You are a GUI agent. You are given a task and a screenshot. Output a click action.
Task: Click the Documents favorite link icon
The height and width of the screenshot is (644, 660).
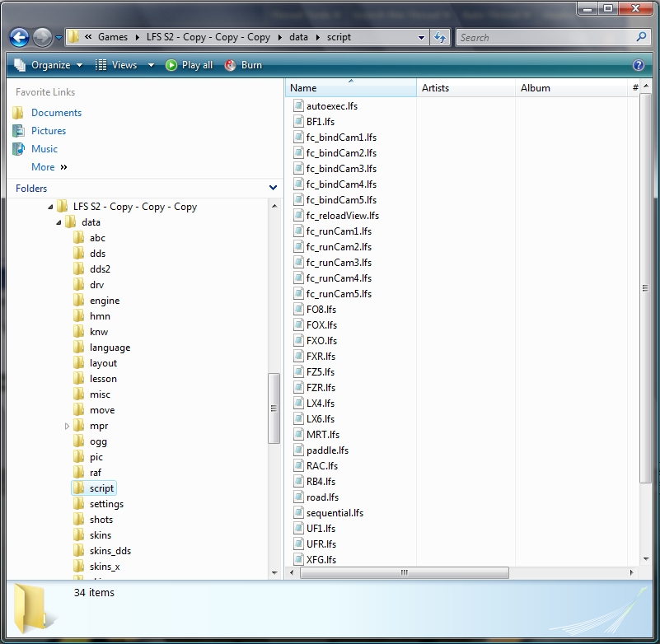click(18, 113)
